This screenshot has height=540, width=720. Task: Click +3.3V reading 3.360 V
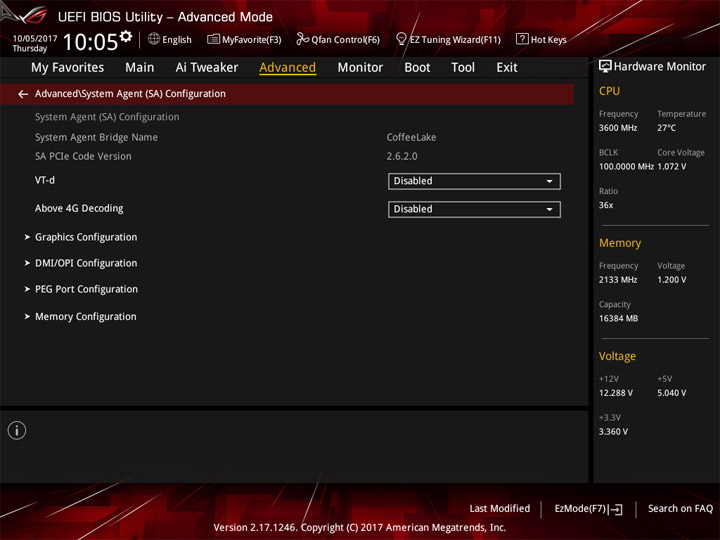coord(613,432)
